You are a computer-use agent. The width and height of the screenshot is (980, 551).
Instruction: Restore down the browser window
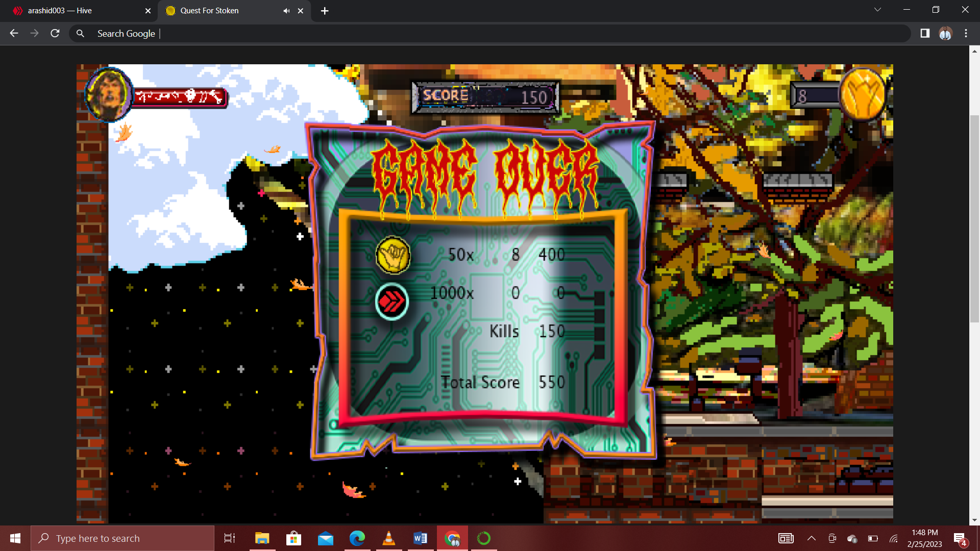pos(936,10)
